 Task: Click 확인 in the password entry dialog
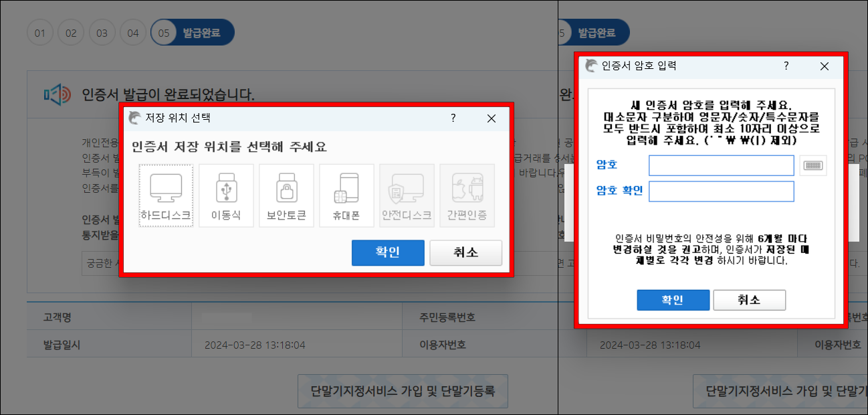[x=673, y=300]
